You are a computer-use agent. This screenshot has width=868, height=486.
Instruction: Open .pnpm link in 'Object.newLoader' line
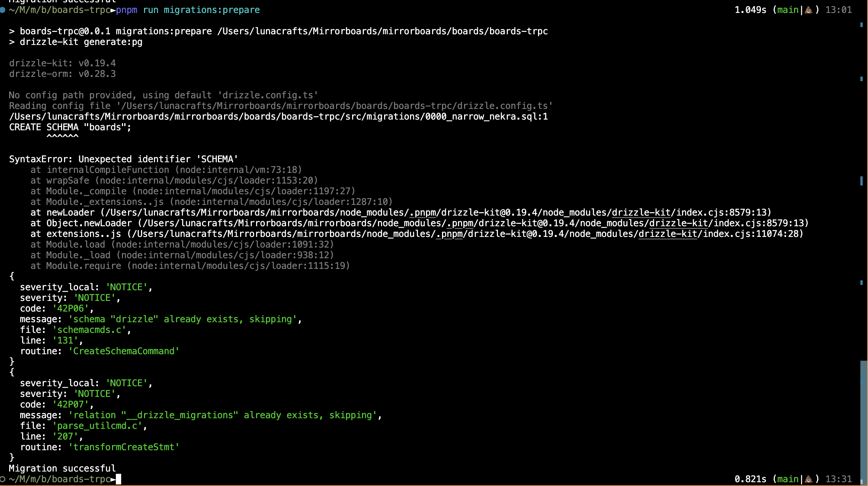[x=460, y=223]
